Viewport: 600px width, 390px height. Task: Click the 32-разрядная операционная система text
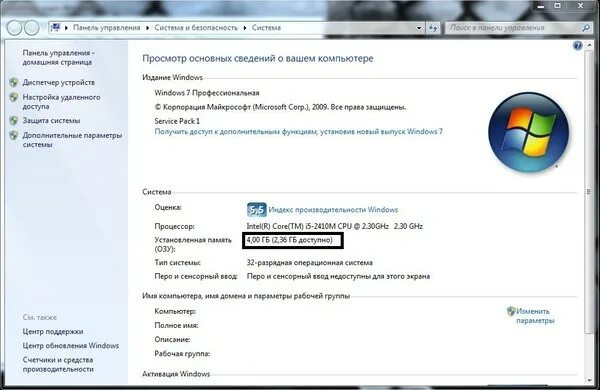310,263
